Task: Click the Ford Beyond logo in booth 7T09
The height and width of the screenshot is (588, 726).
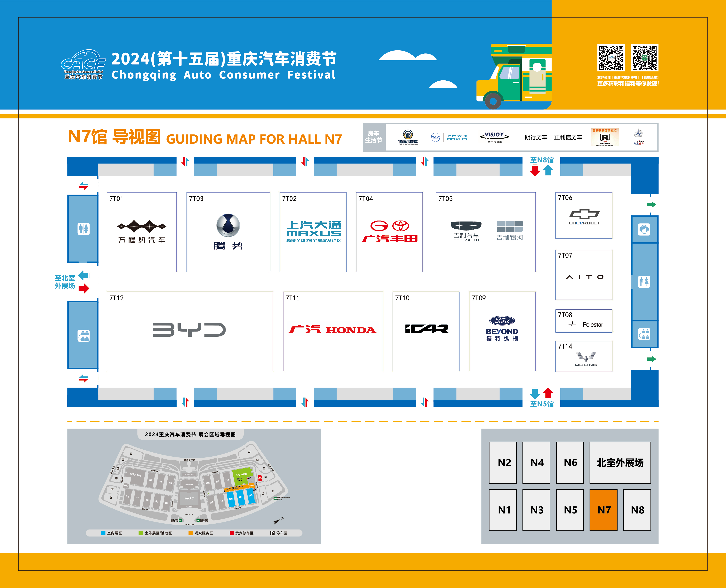Action: [x=502, y=329]
